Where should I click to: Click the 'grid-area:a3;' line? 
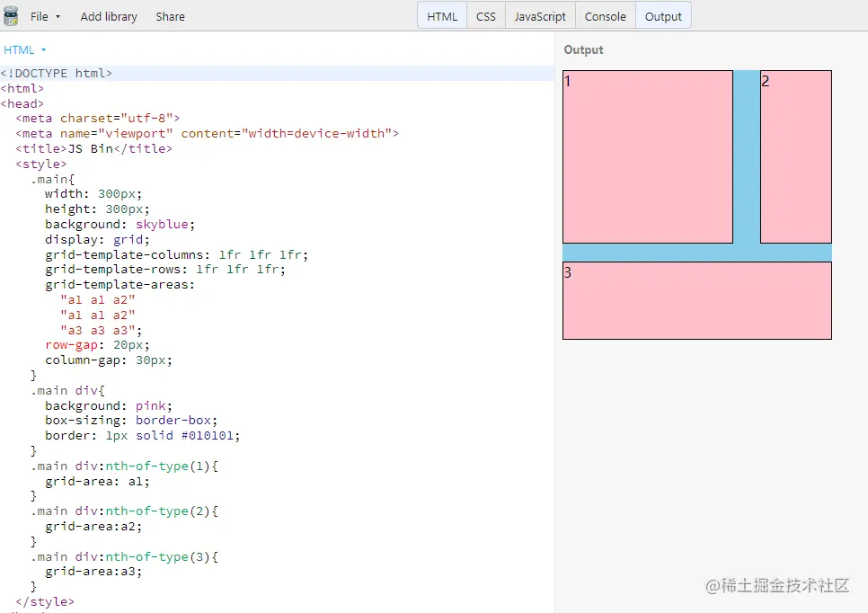coord(93,572)
